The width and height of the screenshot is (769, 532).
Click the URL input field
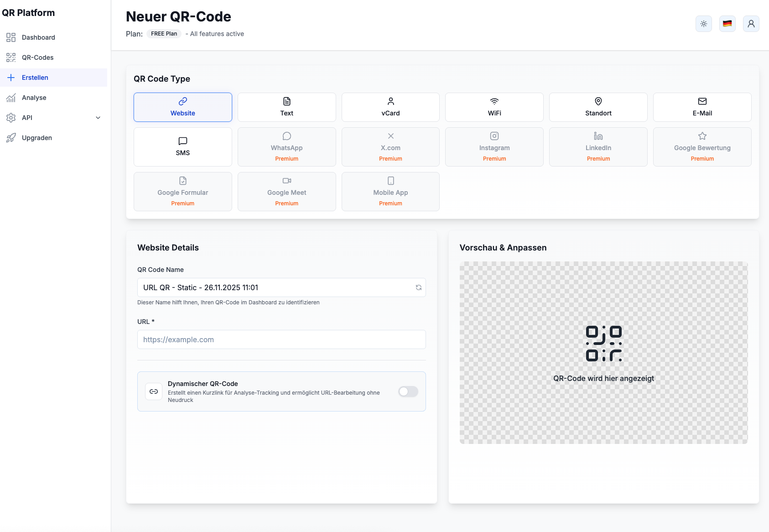point(281,339)
